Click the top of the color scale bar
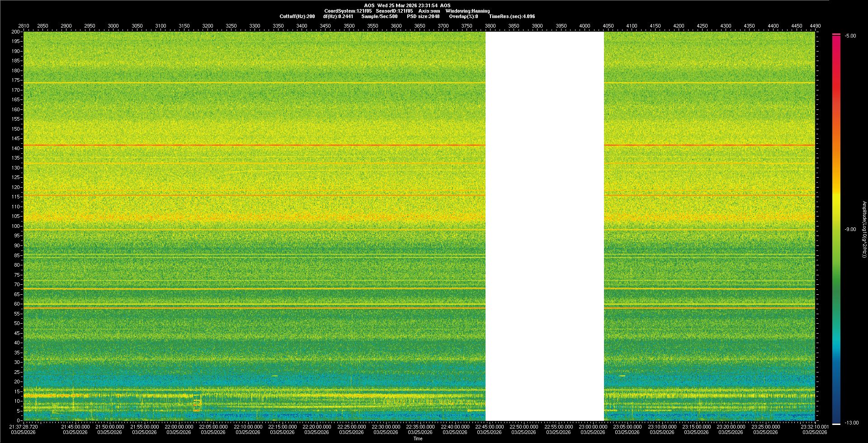This screenshot has height=443, width=868. click(836, 35)
